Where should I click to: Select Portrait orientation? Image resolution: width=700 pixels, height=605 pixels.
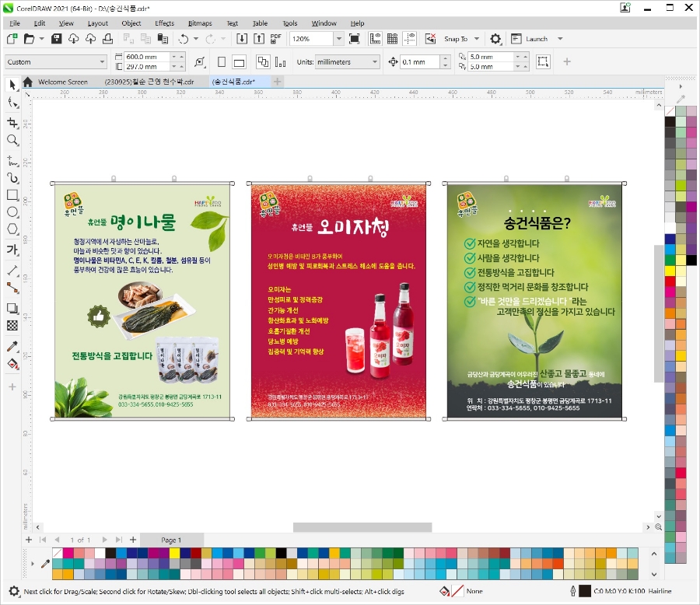(222, 62)
